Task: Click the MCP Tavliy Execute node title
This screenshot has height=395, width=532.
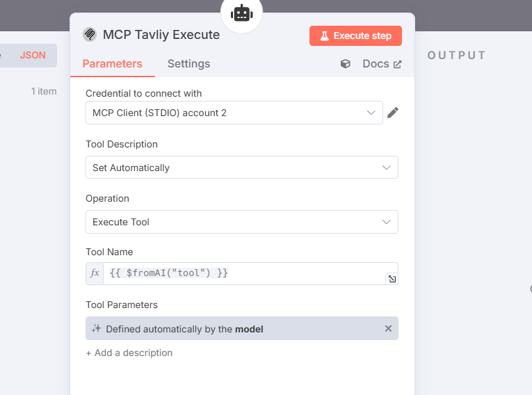Action: (161, 35)
